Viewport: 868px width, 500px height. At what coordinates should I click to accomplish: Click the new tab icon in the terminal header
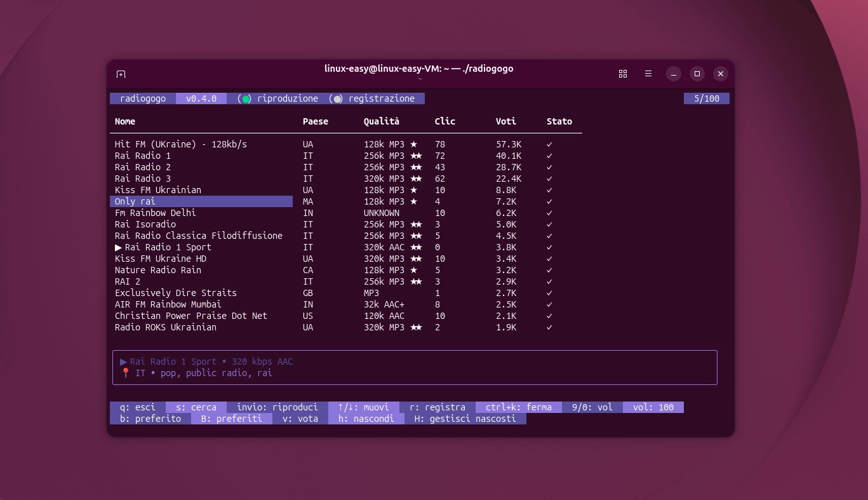coord(121,74)
